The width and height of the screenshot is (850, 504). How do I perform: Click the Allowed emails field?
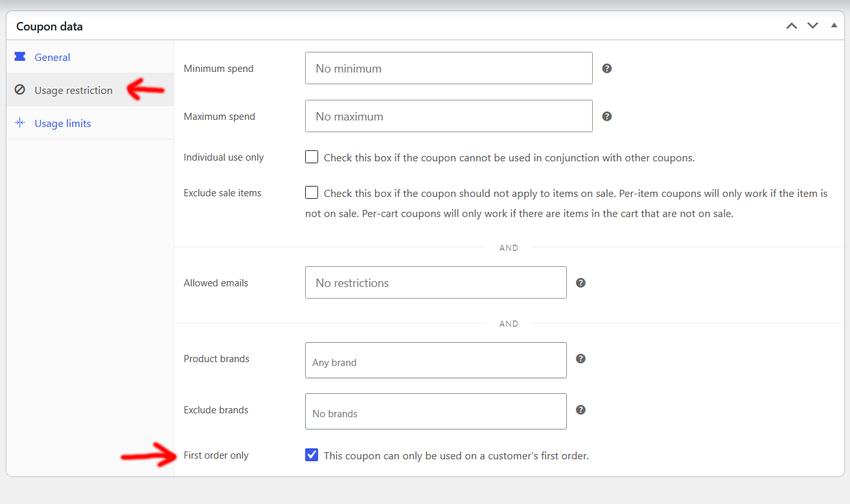(x=435, y=282)
